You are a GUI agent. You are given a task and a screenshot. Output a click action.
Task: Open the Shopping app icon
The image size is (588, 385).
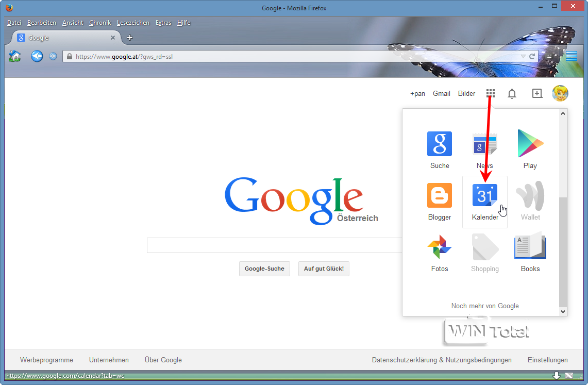click(x=484, y=247)
